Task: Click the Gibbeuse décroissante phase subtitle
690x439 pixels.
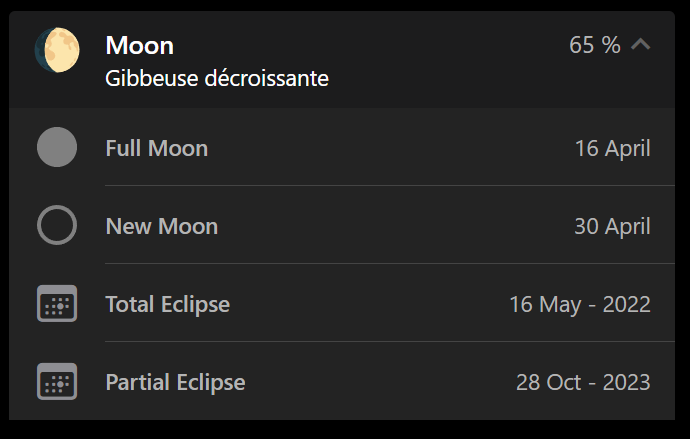Action: pos(217,77)
